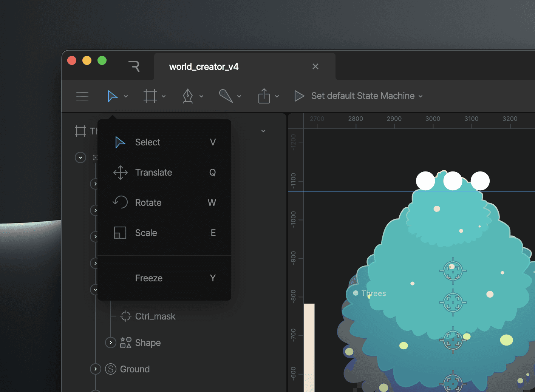Select the Artboard tool icon
This screenshot has width=535, height=392.
point(150,96)
